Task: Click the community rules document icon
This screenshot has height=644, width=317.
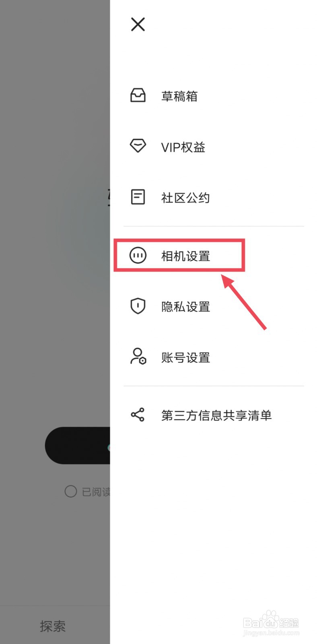Action: point(138,197)
